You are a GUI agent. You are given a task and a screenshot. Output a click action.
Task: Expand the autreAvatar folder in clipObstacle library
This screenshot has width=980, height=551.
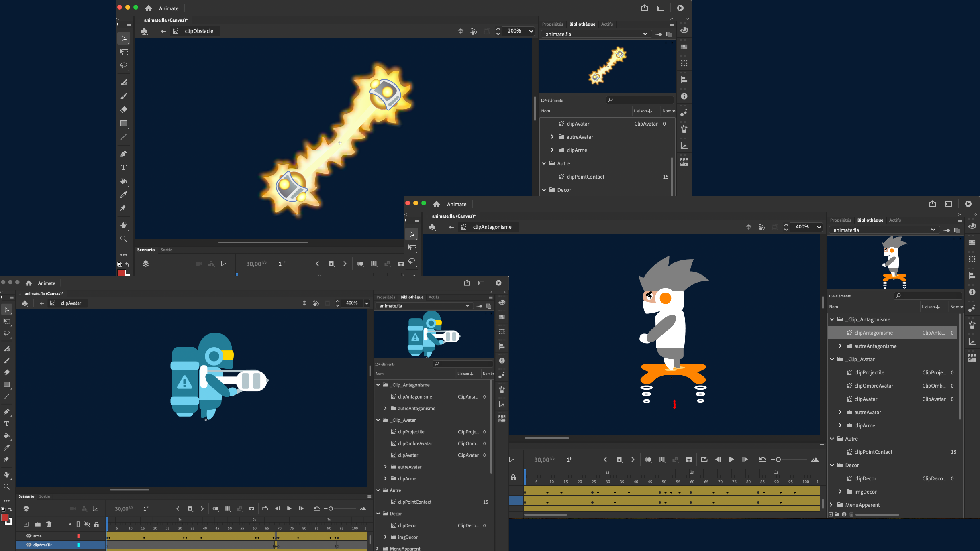click(x=552, y=137)
